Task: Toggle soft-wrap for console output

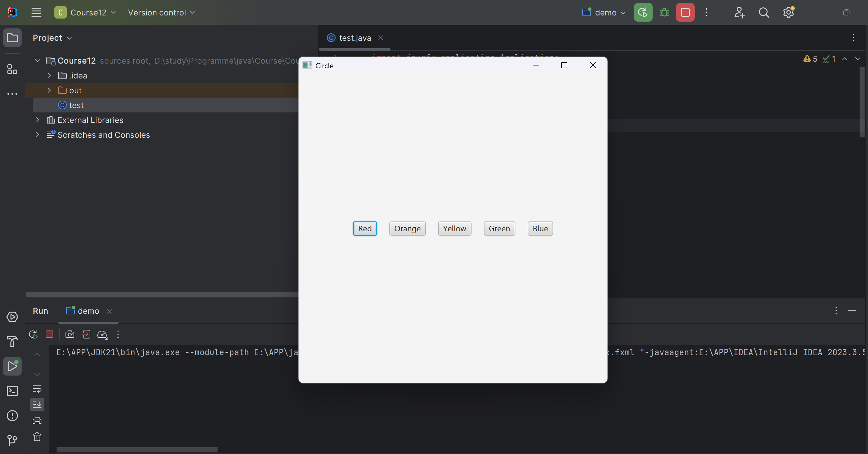Action: [x=37, y=389]
